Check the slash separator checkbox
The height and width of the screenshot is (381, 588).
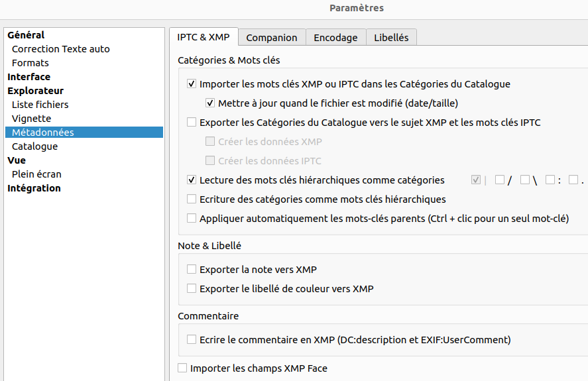(500, 180)
